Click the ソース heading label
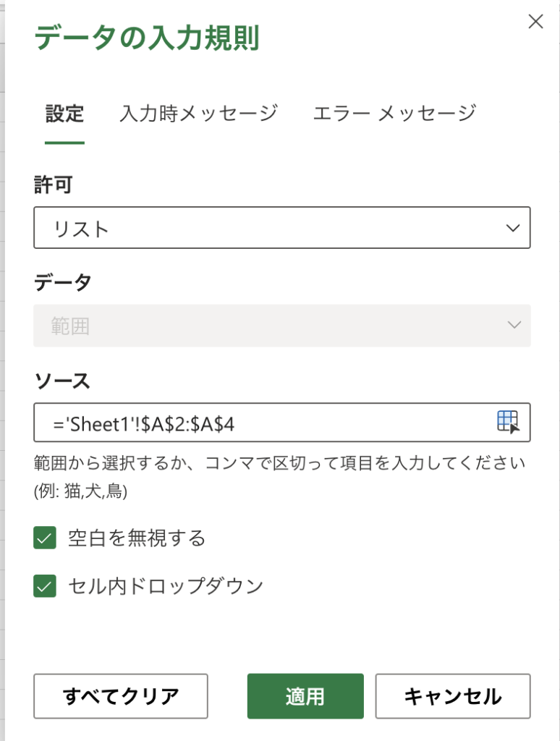This screenshot has height=741, width=560. [x=62, y=380]
